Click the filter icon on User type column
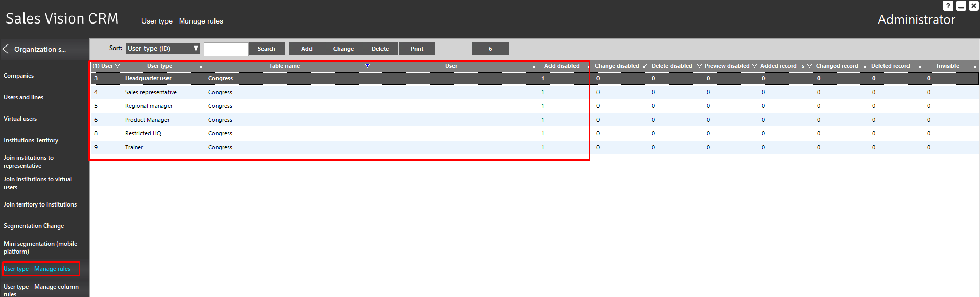This screenshot has height=297, width=980. coord(201,66)
